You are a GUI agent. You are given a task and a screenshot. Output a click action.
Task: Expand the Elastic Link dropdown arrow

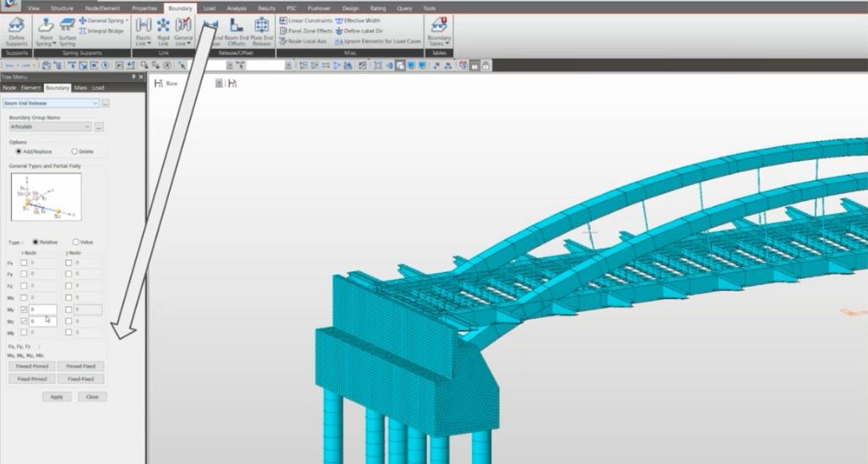(150, 44)
